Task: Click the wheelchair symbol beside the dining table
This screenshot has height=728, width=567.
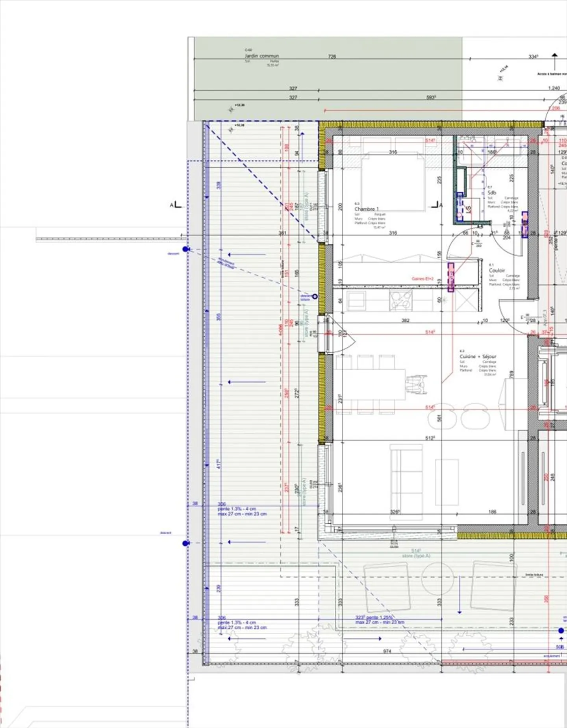Action: pos(417,385)
